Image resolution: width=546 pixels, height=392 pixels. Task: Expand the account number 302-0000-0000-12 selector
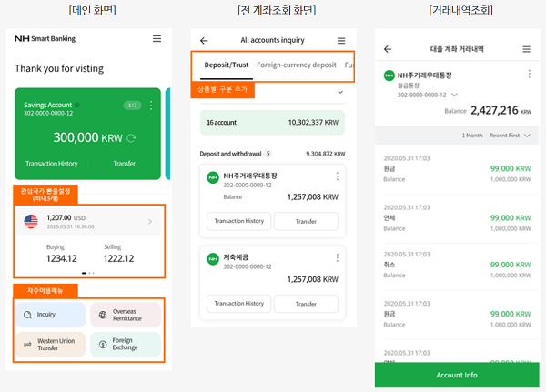pos(454,94)
